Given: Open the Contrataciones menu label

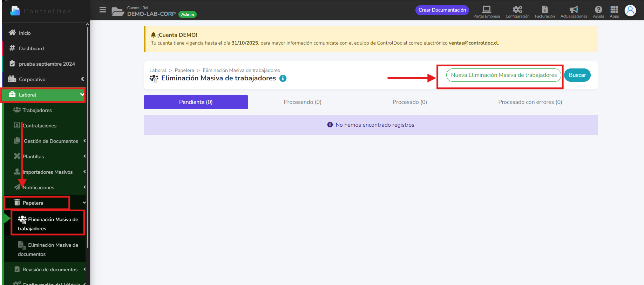Looking at the screenshot, I should click(40, 126).
